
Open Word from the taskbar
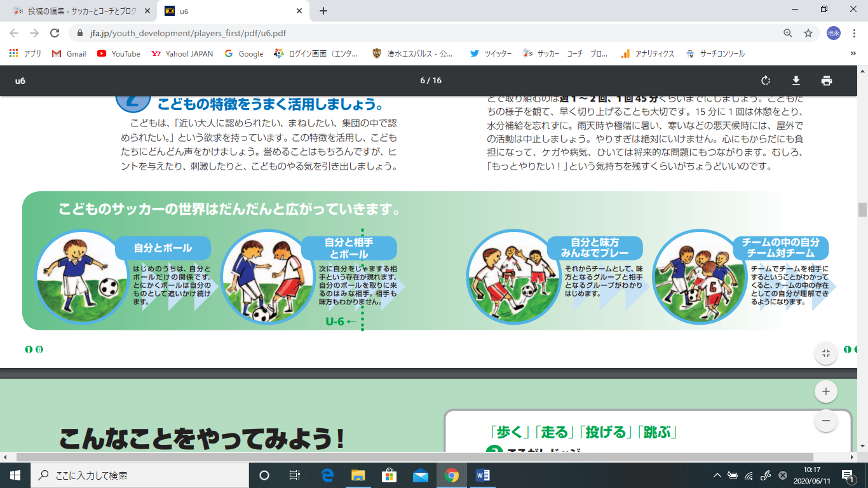click(482, 475)
